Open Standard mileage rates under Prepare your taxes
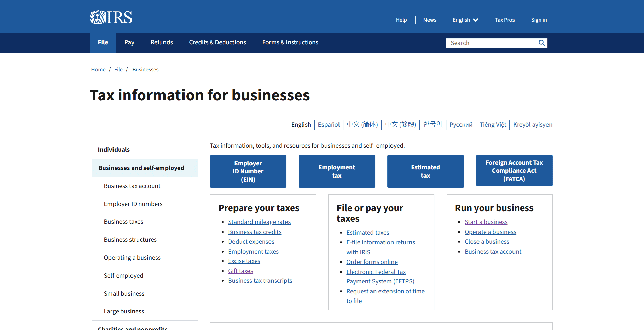644x330 pixels. pyautogui.click(x=259, y=222)
